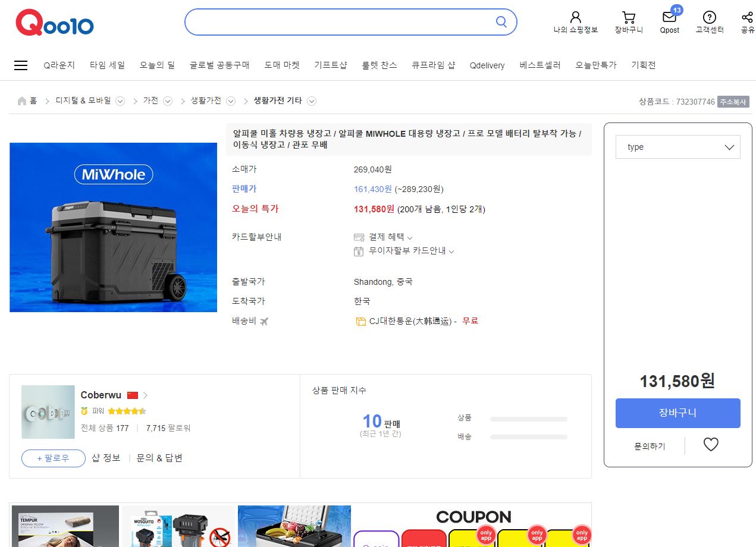Expand the 생활가전 breadcrumb dropdown arrow
Viewport: 756px width, 547px height.
pos(231,101)
